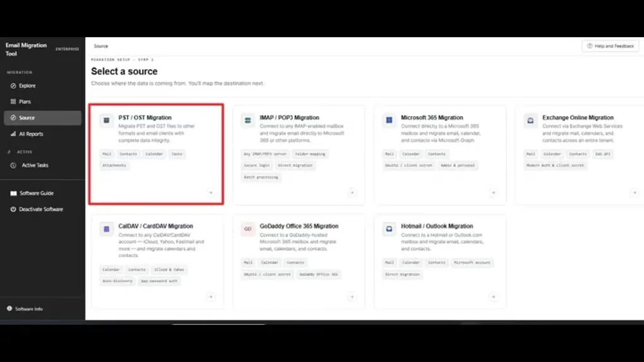
Task: Click the arrow on Microsoft 365 Migration card
Action: pyautogui.click(x=493, y=192)
